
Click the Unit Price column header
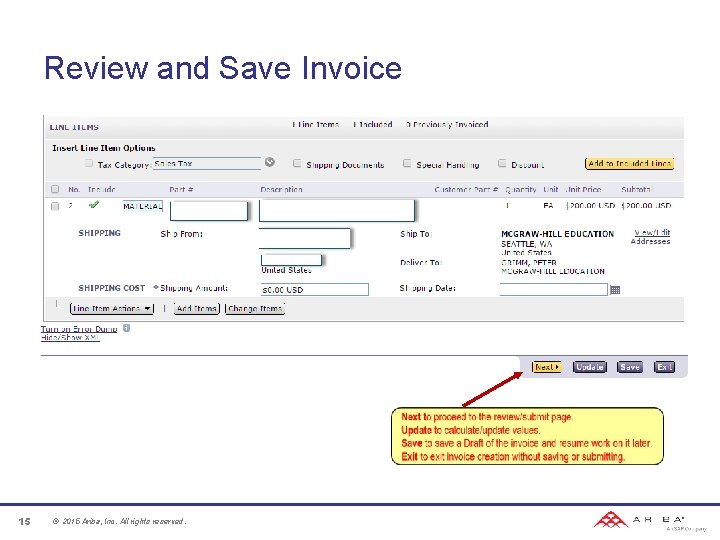(583, 189)
